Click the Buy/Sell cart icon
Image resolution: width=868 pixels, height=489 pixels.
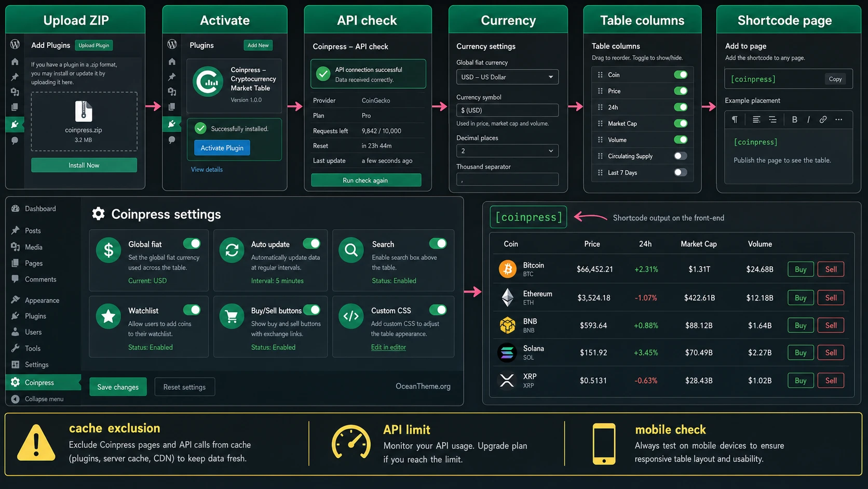[232, 316]
